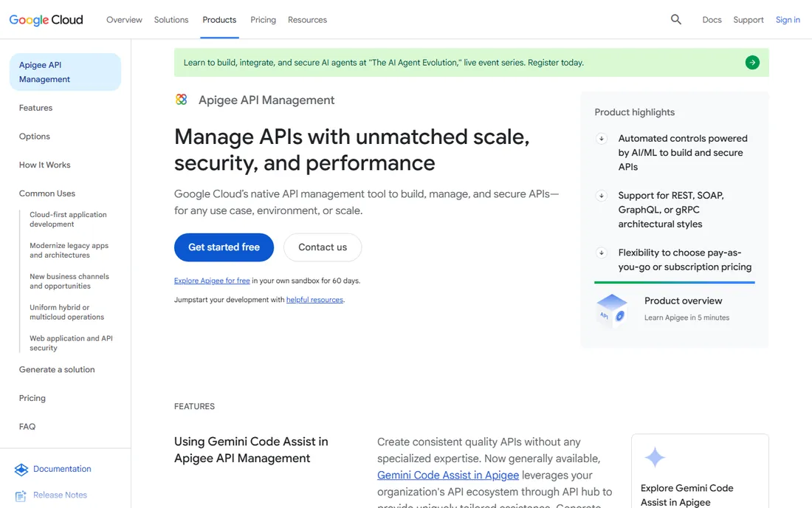Click the Google Cloud logo

tap(46, 20)
